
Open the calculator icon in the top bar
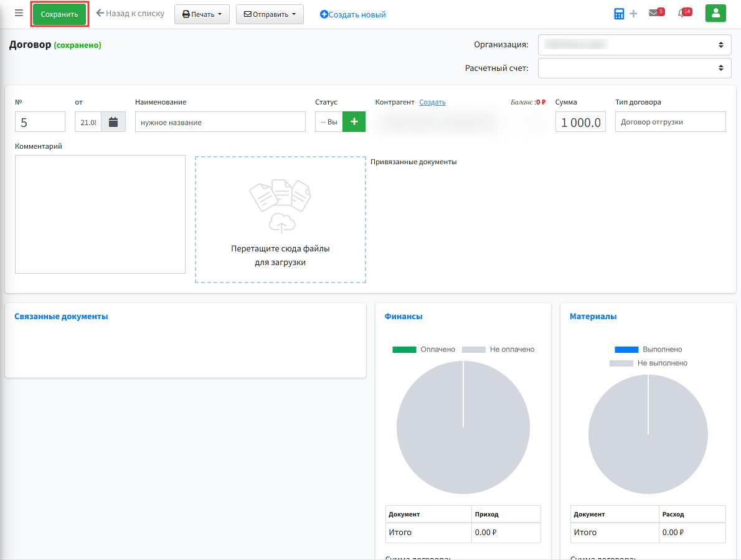click(618, 14)
